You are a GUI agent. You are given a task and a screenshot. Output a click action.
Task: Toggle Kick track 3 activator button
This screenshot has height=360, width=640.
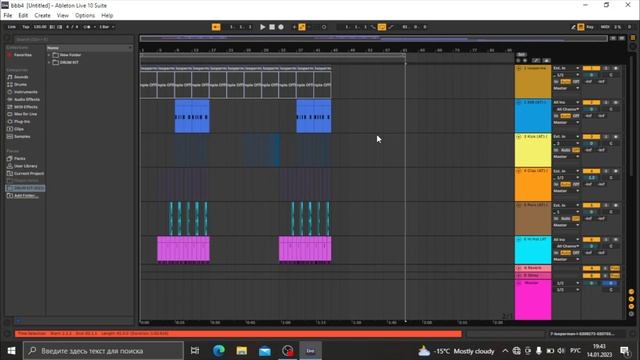click(591, 137)
